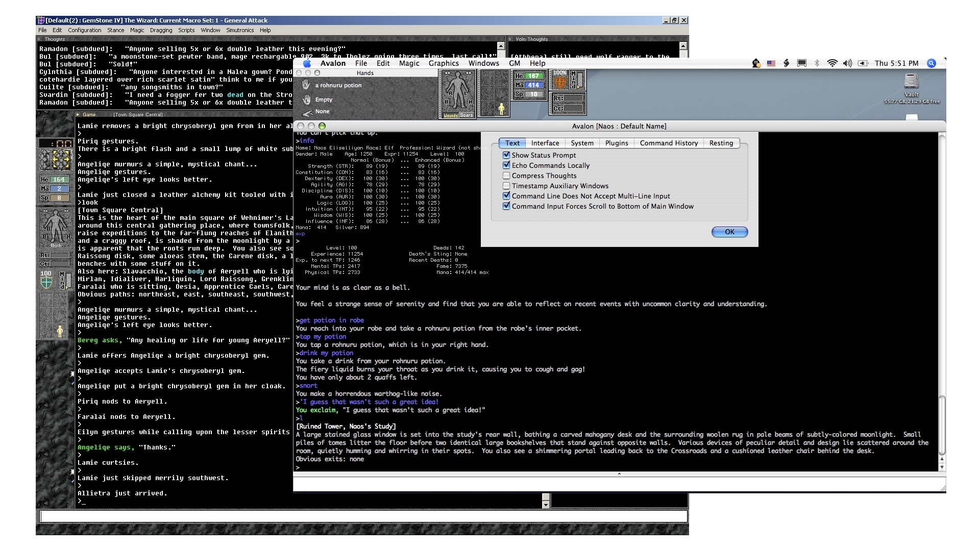The width and height of the screenshot is (980, 551).
Task: Click the menu bar clock Thu 5:51 PM
Action: click(x=896, y=63)
